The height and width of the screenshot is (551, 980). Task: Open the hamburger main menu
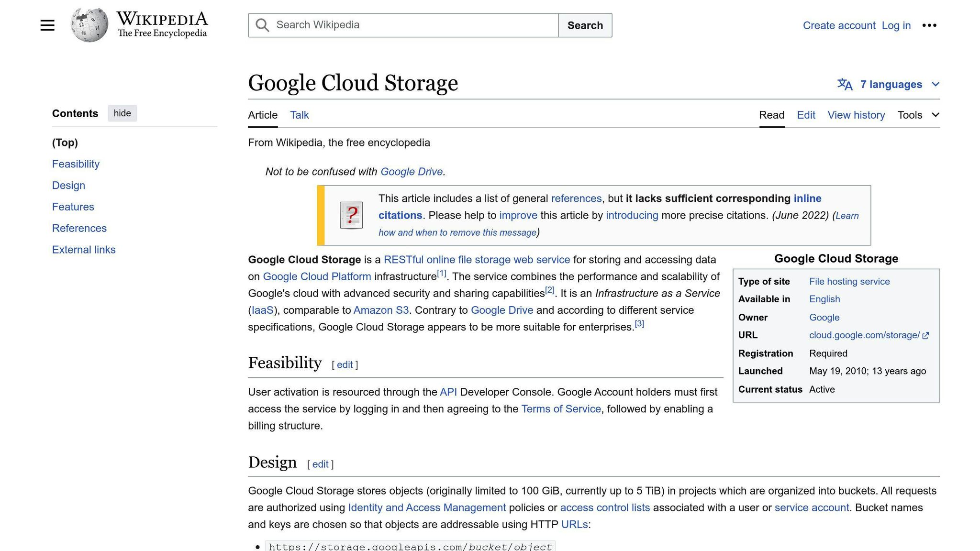pos(47,25)
